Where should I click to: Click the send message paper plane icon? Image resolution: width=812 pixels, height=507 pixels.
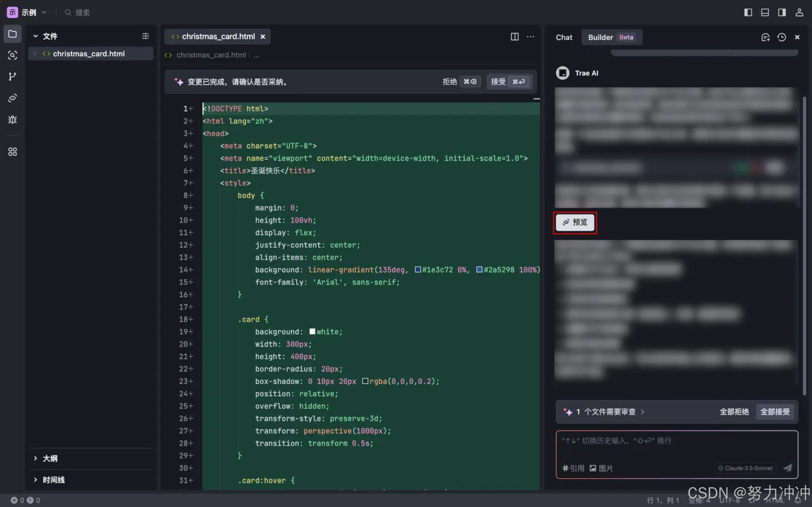tap(787, 468)
